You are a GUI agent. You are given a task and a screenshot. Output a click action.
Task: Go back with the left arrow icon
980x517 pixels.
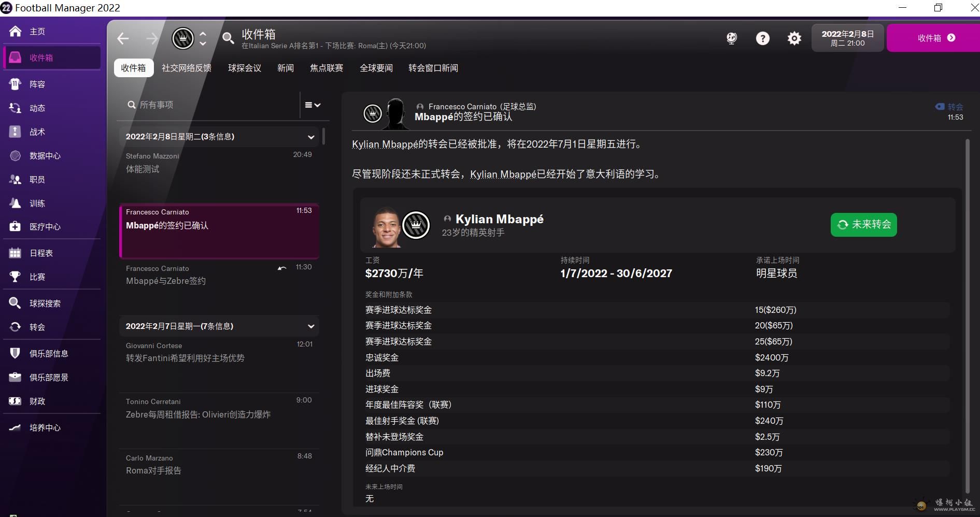[123, 38]
